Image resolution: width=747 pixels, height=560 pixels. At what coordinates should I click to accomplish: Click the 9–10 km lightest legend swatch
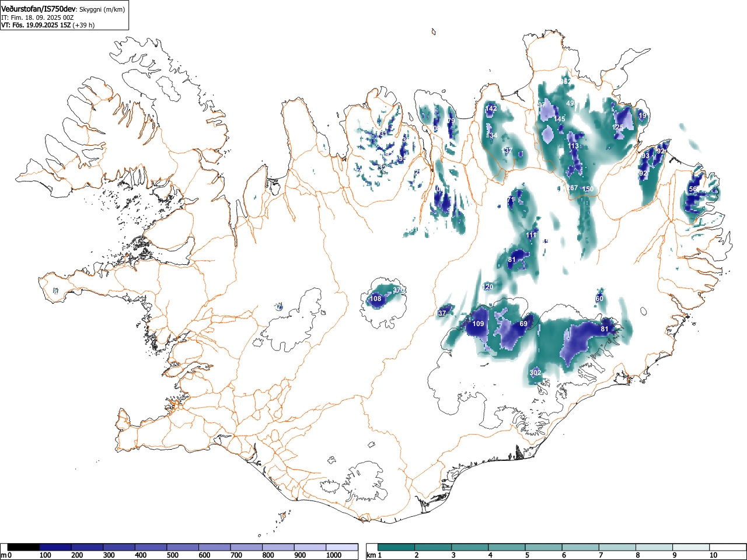690,547
